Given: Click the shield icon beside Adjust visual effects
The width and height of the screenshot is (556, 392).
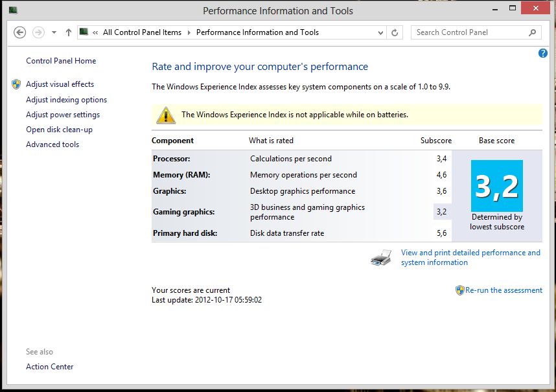Looking at the screenshot, I should coord(16,84).
